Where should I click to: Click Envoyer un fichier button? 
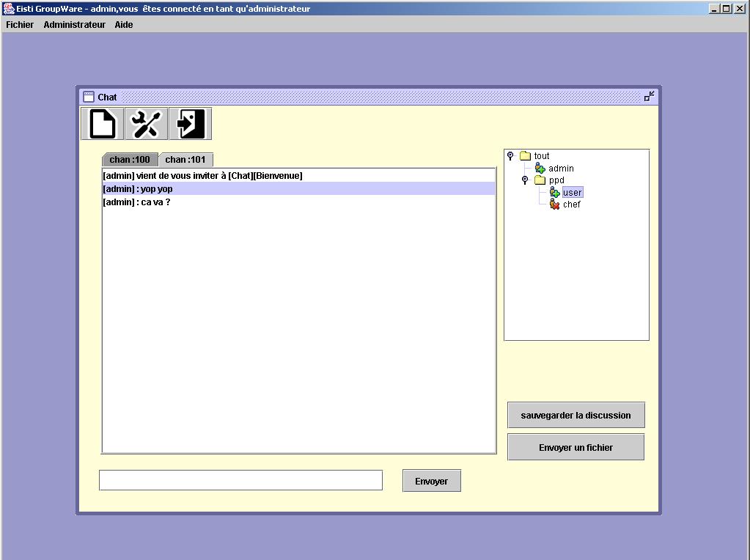tap(576, 447)
